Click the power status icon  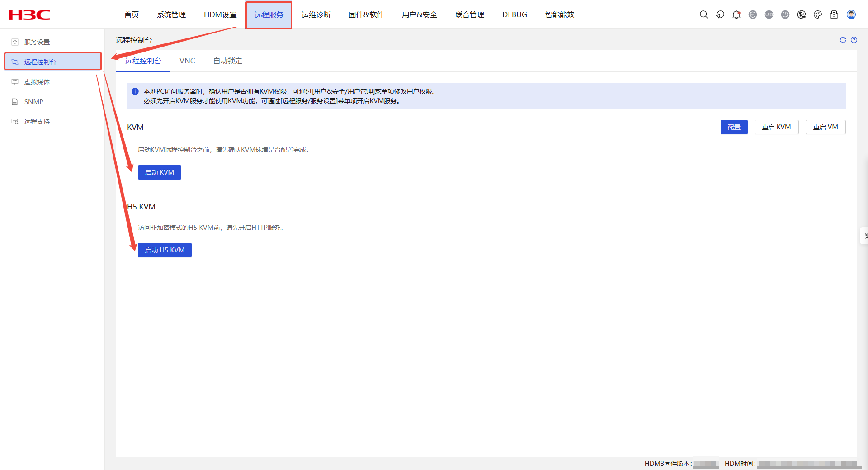pos(785,14)
